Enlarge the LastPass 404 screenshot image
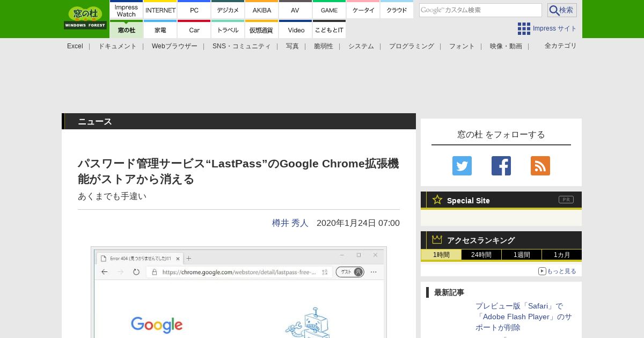644x338 pixels. click(x=239, y=292)
